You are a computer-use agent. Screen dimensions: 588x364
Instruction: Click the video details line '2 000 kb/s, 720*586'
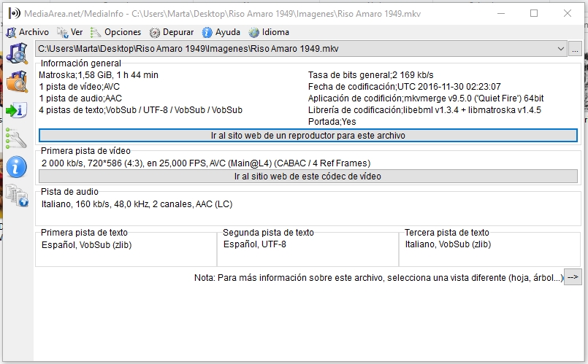point(206,163)
